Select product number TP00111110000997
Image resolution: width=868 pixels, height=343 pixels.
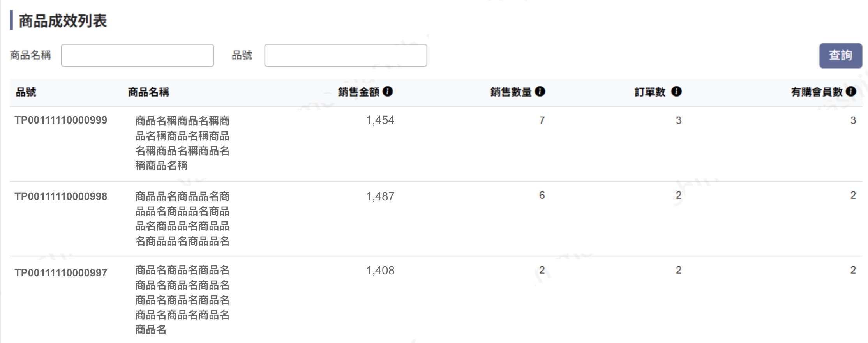coord(61,273)
